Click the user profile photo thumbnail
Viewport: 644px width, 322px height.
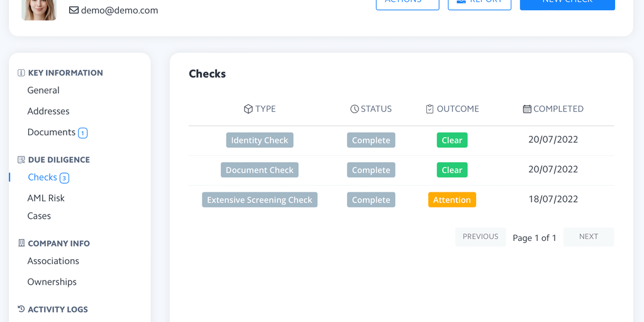pyautogui.click(x=39, y=9)
